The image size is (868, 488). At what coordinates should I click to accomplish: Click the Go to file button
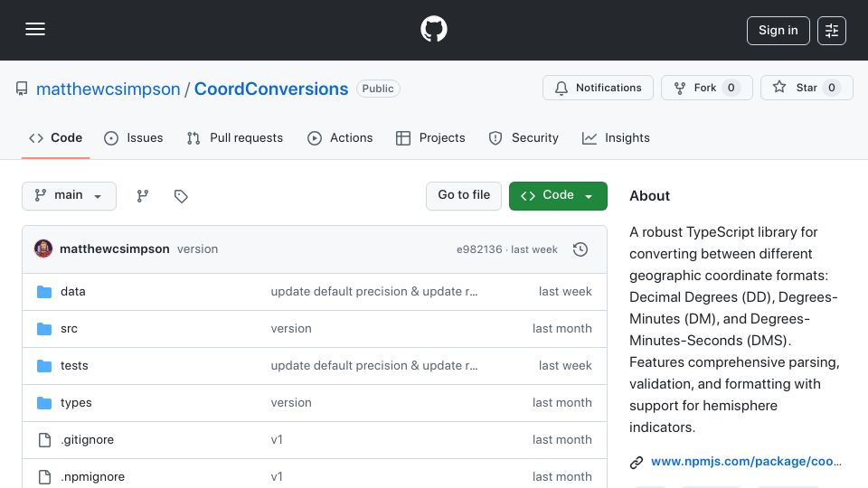(x=464, y=196)
